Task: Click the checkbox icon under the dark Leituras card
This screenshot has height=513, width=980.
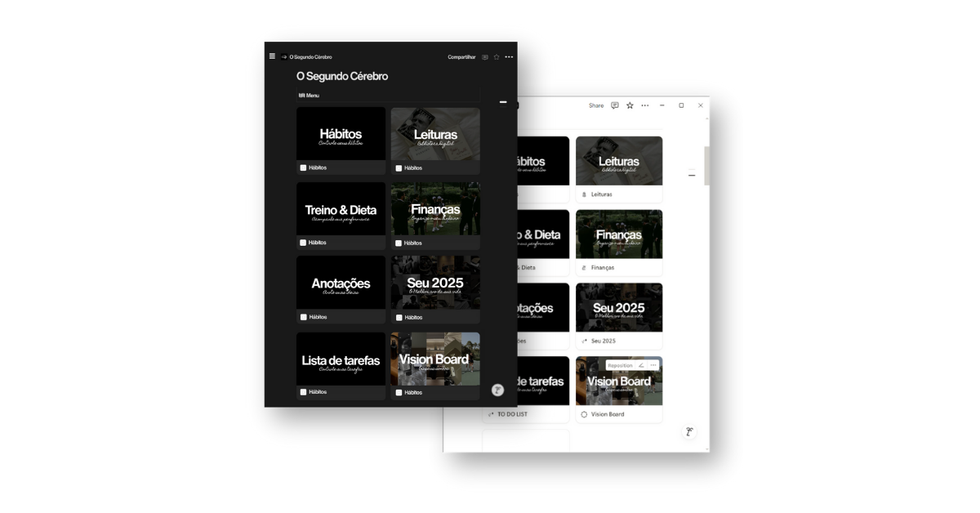Action: coord(399,168)
